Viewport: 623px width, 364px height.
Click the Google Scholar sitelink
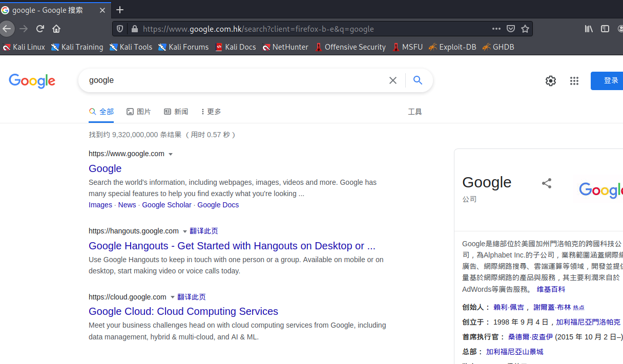tap(167, 205)
